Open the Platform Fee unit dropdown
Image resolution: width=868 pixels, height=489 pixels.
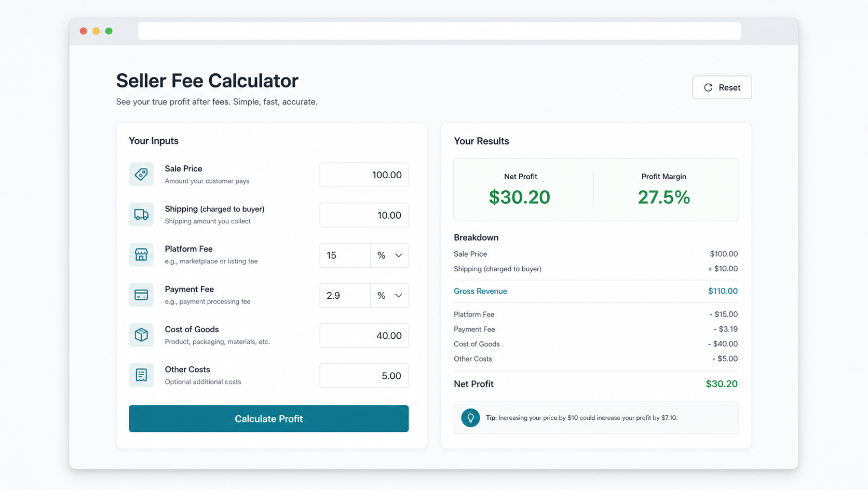[389, 255]
